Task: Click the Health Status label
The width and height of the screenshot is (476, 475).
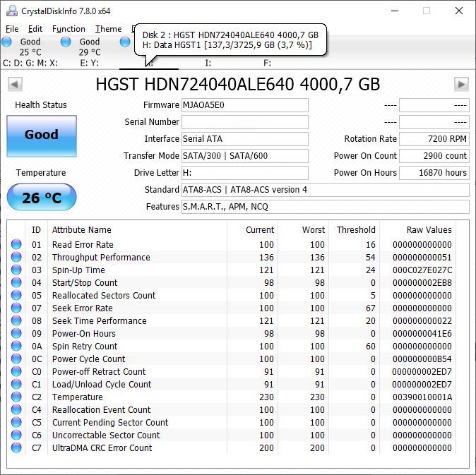Action: [41, 105]
